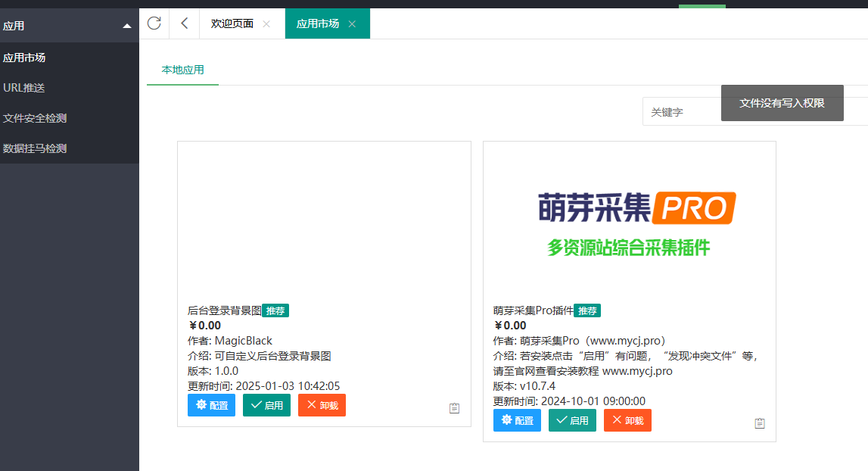Click the 关键字 search input field
The height and width of the screenshot is (471, 868).
point(681,111)
